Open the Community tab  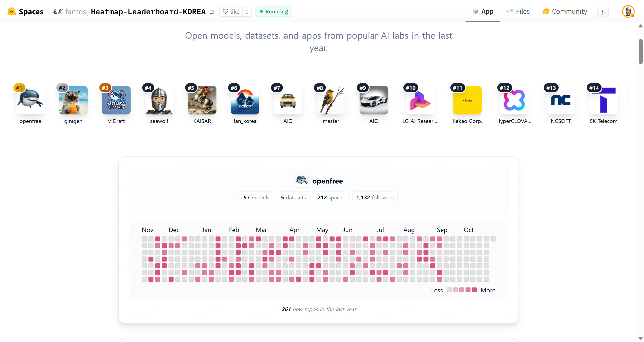coord(564,11)
